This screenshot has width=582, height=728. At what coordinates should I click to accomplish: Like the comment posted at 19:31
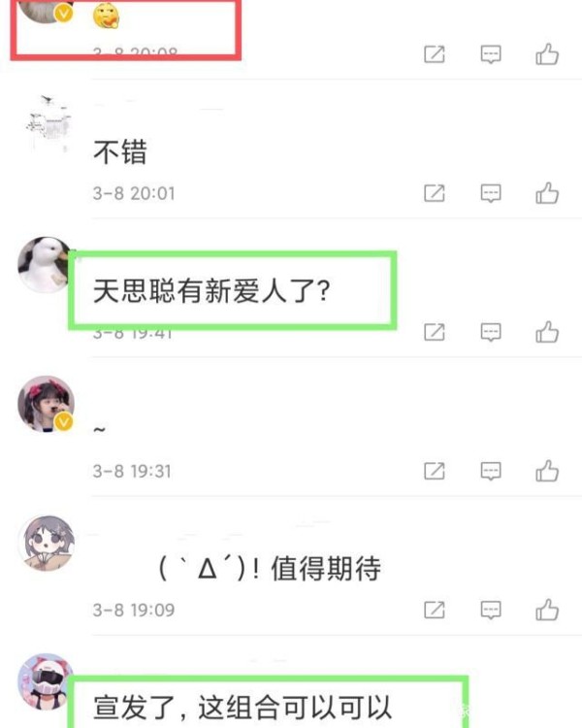(547, 471)
